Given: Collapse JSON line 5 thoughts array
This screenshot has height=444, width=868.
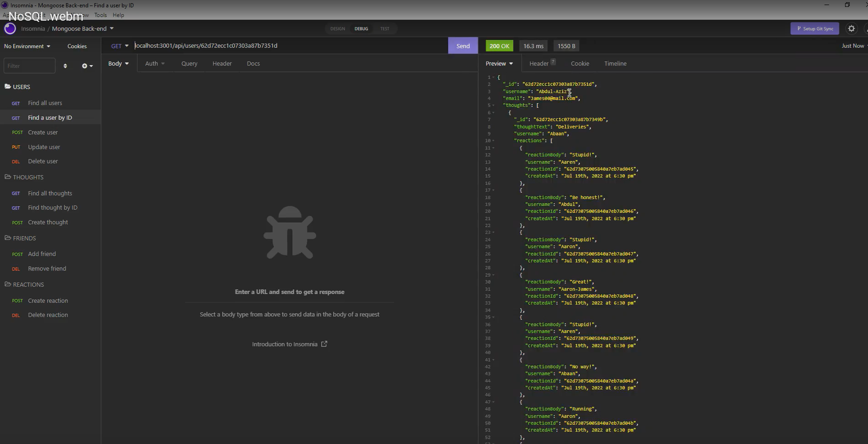Looking at the screenshot, I should [x=493, y=105].
